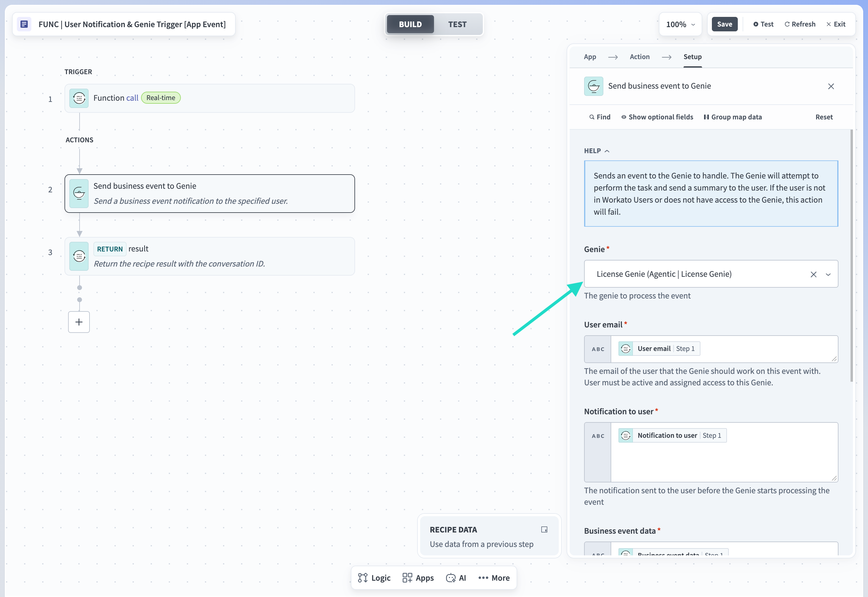This screenshot has width=868, height=597.
Task: Open the AI option in bottom toolbar
Action: pyautogui.click(x=456, y=578)
